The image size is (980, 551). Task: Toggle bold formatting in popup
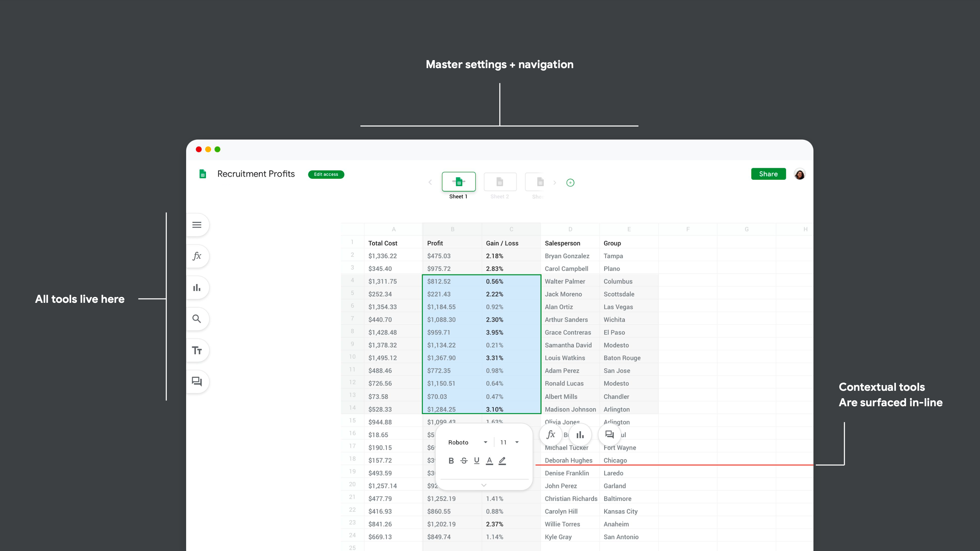[451, 461]
